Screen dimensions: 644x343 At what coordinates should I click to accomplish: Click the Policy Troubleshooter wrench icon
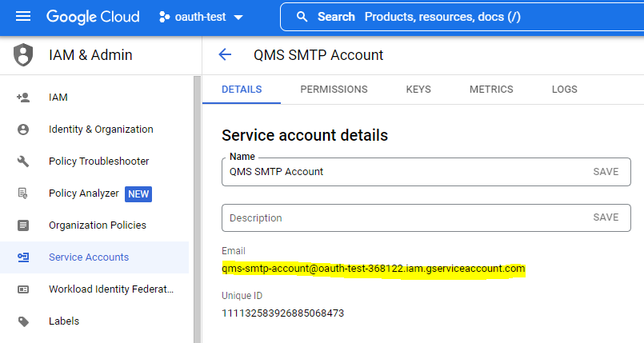(x=23, y=162)
